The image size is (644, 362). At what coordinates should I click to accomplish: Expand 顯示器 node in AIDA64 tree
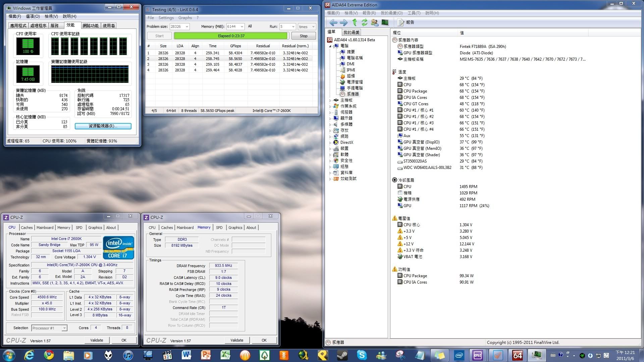click(x=330, y=119)
